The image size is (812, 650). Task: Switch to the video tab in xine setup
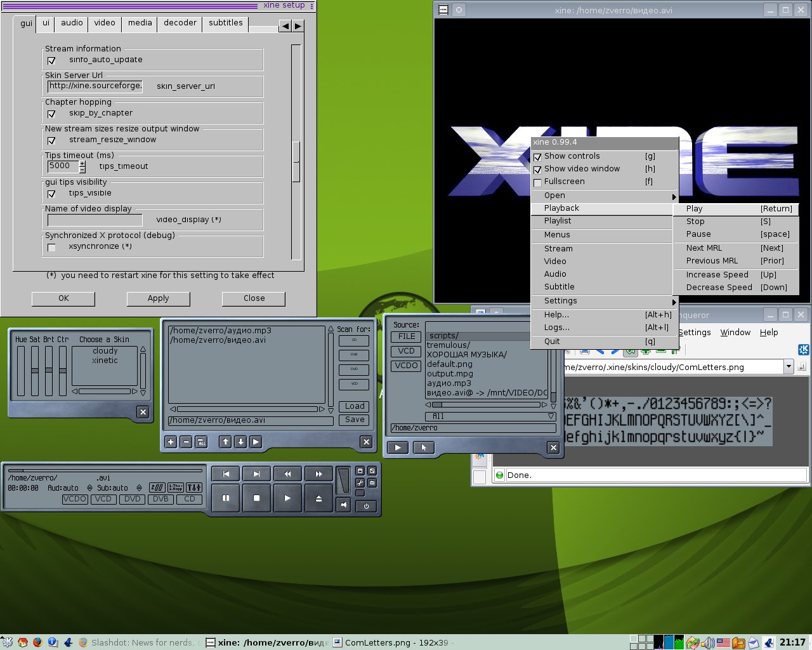(105, 23)
